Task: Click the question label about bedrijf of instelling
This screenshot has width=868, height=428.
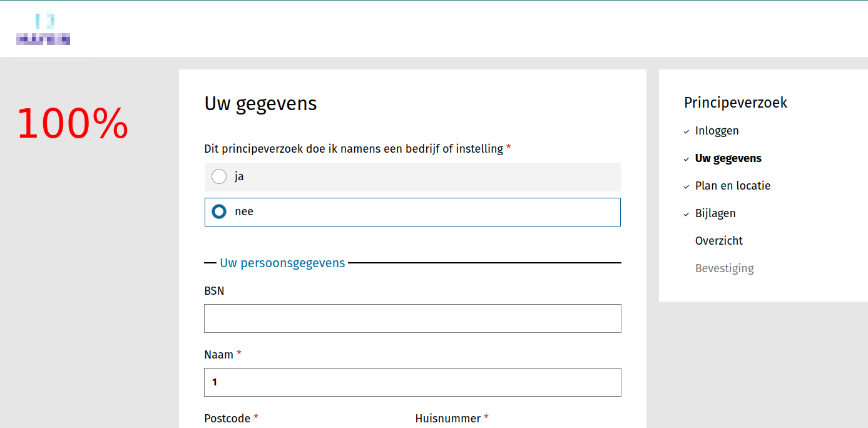Action: 357,149
